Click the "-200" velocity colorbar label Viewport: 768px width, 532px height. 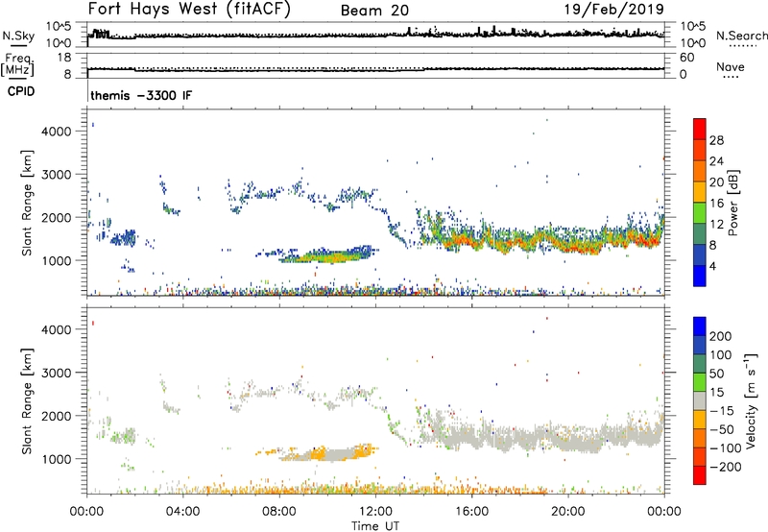tap(726, 468)
